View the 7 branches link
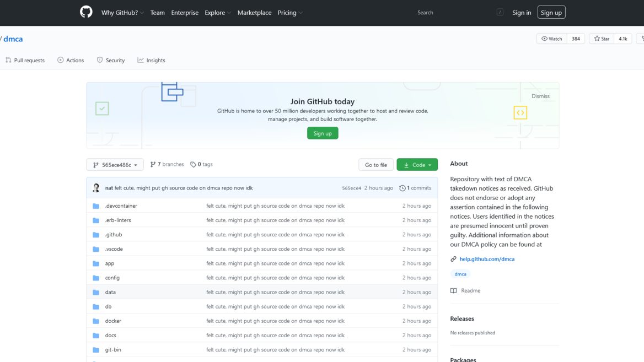 click(167, 164)
